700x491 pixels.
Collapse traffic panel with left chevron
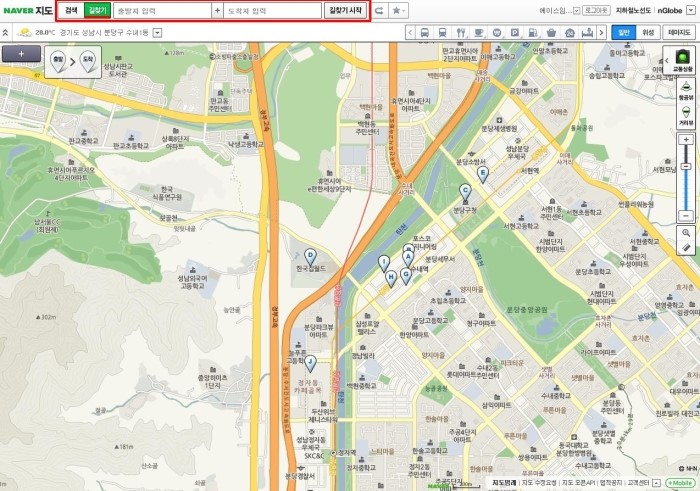click(x=667, y=60)
